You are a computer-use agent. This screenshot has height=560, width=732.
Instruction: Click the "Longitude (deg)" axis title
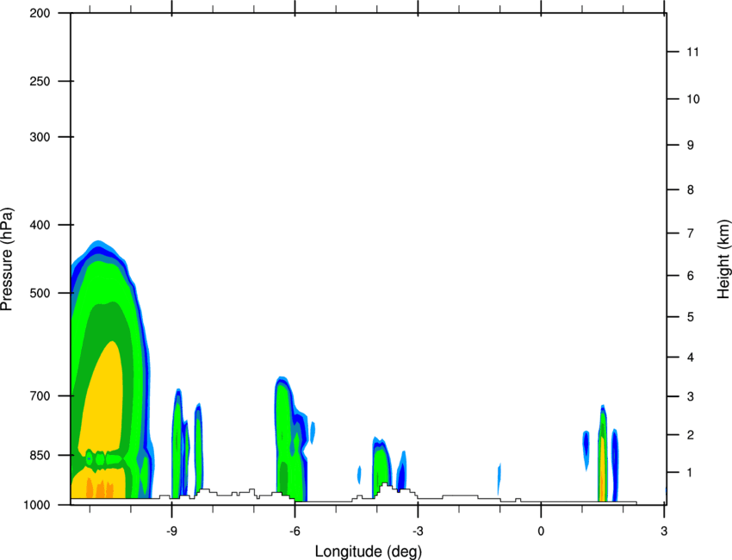(369, 551)
